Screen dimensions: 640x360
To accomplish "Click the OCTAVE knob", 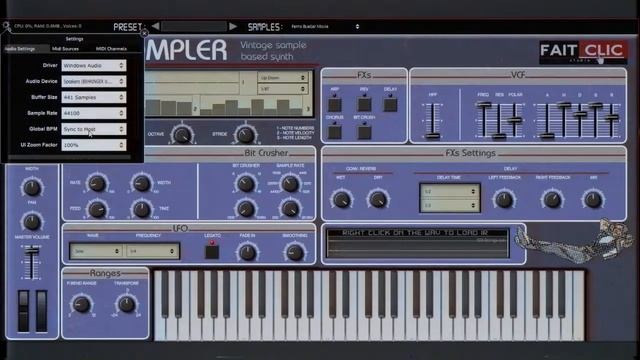I will click(182, 134).
